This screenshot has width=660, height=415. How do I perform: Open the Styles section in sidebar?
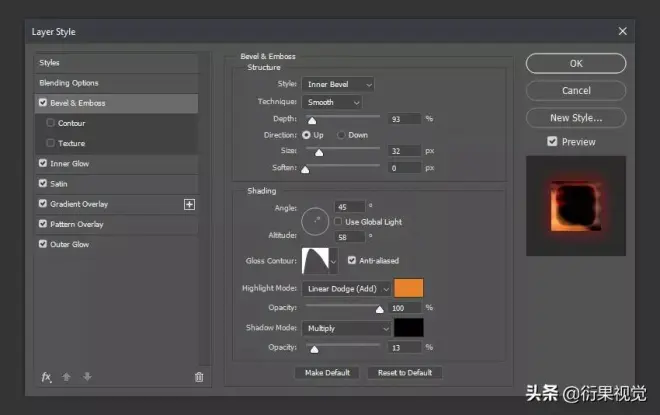[116, 63]
